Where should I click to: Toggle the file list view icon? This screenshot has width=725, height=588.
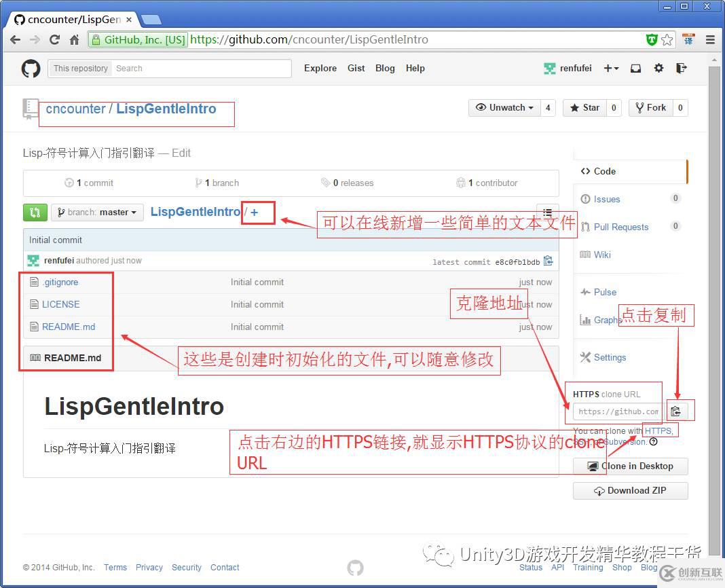tap(547, 213)
